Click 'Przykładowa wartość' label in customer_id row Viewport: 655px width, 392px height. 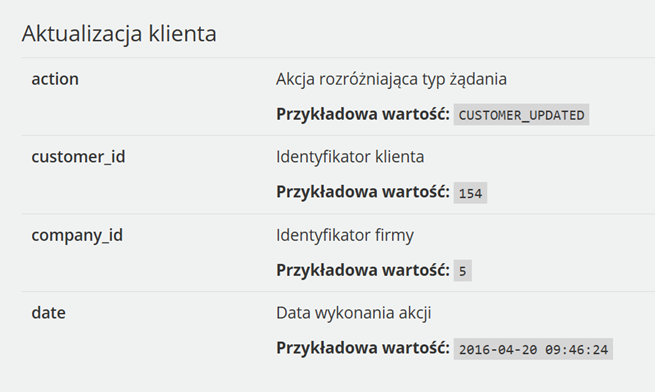point(363,192)
